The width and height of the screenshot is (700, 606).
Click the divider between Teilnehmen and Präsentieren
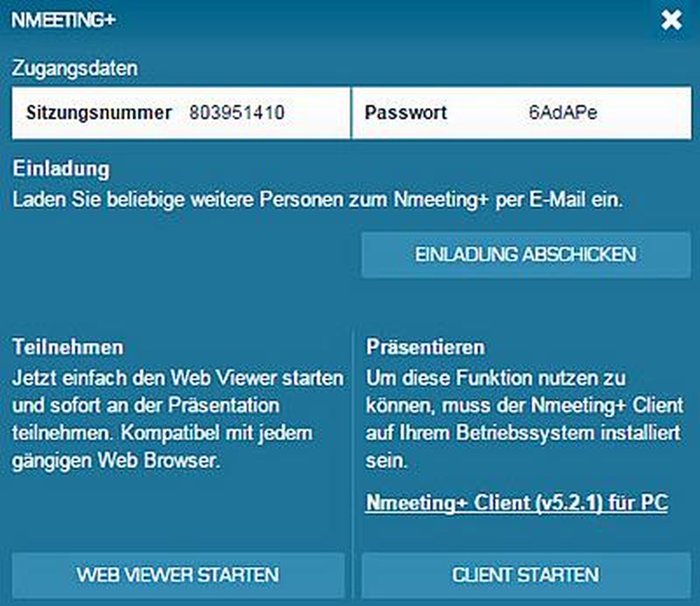353,455
